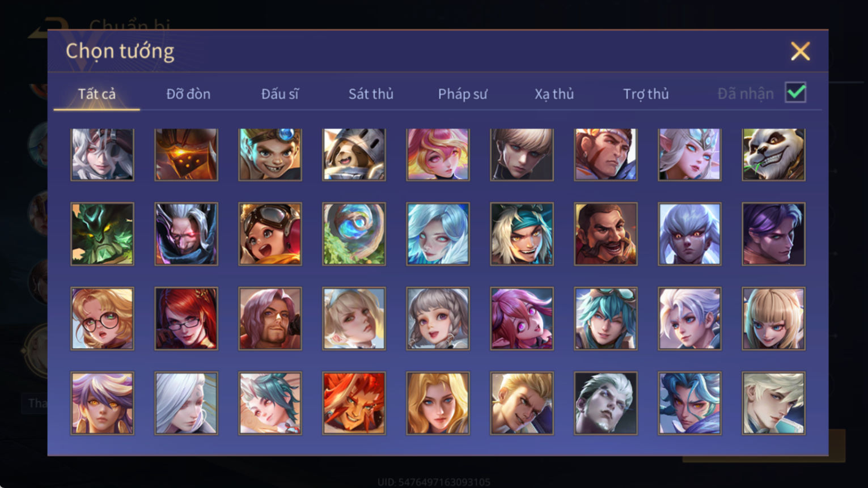Choose the green tree monster hero
Screen dimensions: 868x488
pyautogui.click(x=102, y=234)
